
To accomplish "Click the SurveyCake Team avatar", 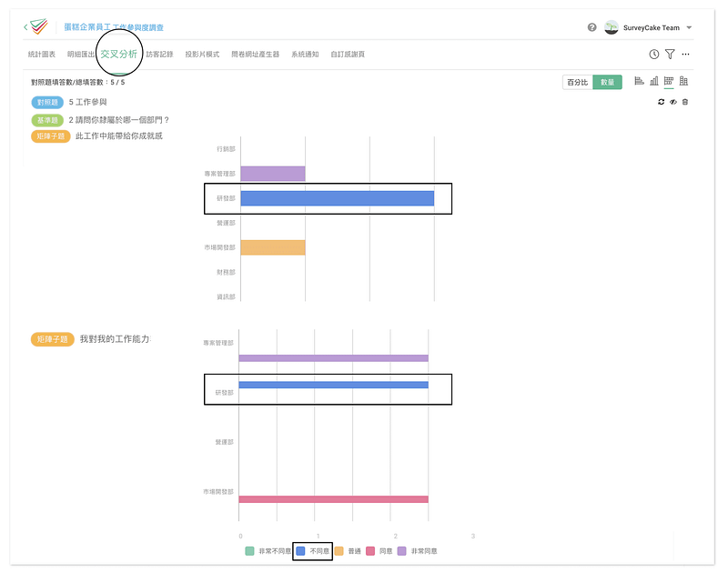I will coord(611,27).
